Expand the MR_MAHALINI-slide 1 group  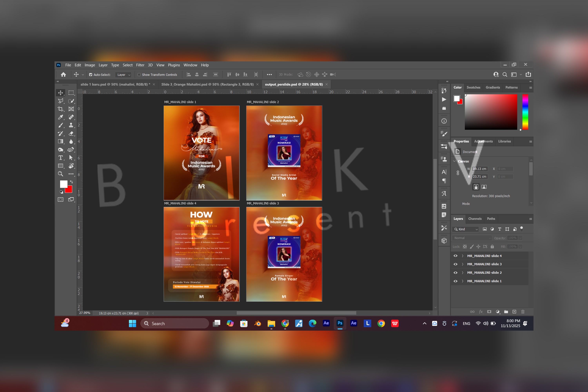coord(463,281)
